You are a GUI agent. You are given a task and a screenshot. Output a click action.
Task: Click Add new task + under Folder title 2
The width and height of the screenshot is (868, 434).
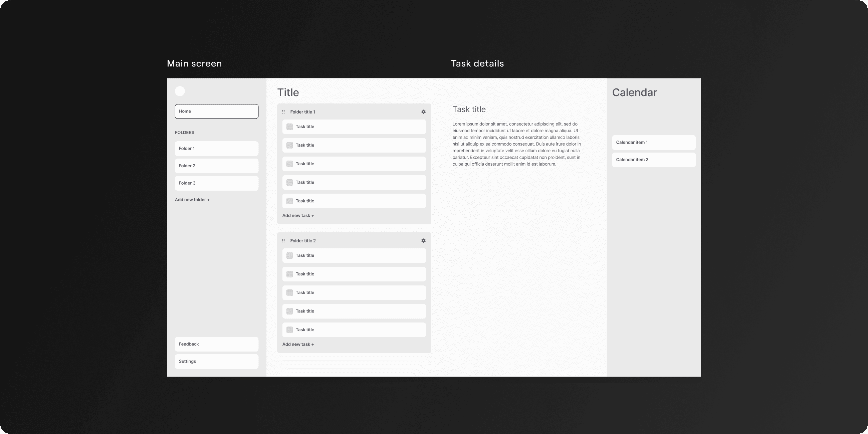click(x=298, y=345)
